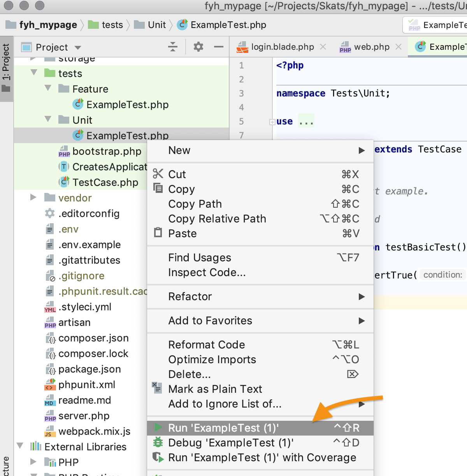467x476 pixels.
Task: Hide the Project panel with minus icon
Action: pos(219,47)
